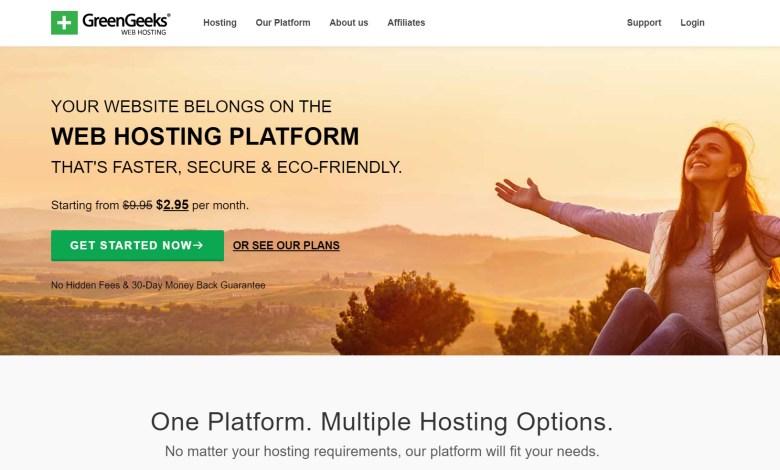The width and height of the screenshot is (780, 470).
Task: Open the Support link
Action: pos(644,22)
